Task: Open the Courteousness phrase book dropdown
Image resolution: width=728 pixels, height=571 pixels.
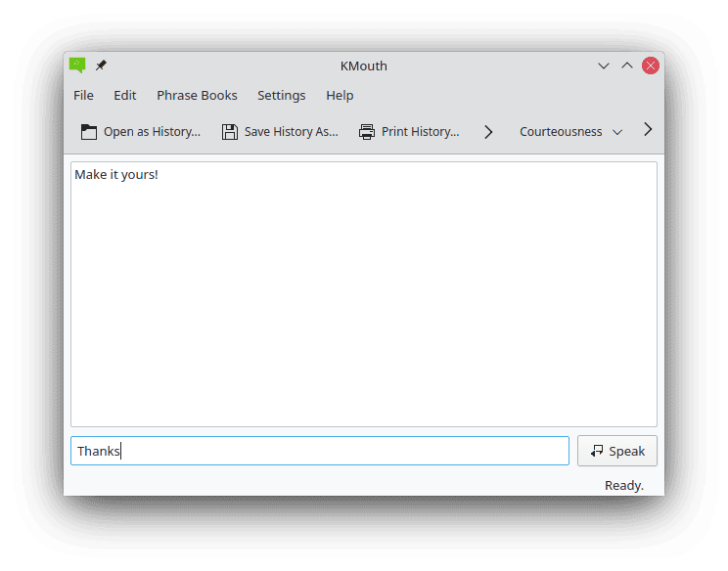Action: click(570, 132)
